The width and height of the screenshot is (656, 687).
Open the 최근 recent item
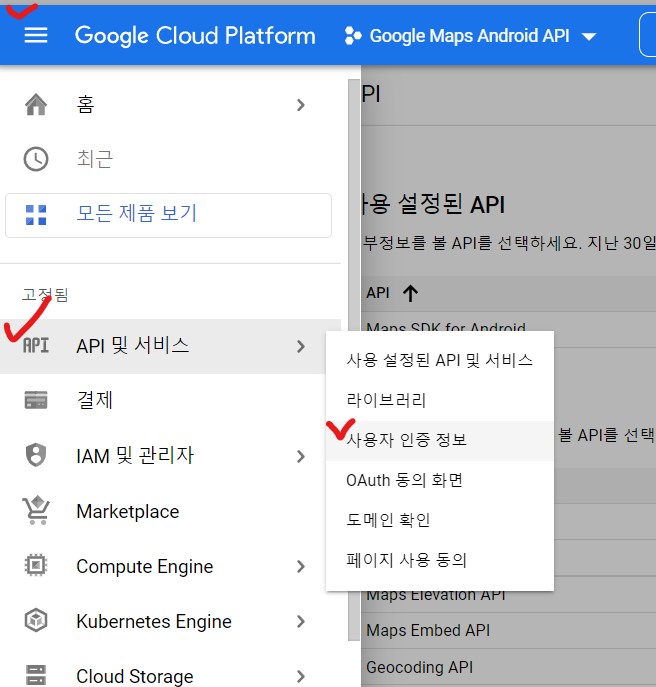tap(170, 159)
